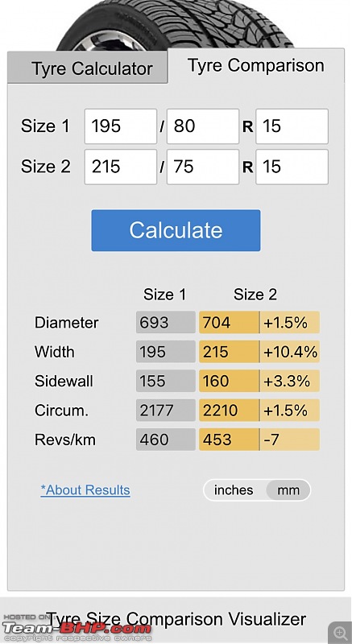Image resolution: width=352 pixels, height=644 pixels.
Task: Switch units to inches
Action: point(234,490)
